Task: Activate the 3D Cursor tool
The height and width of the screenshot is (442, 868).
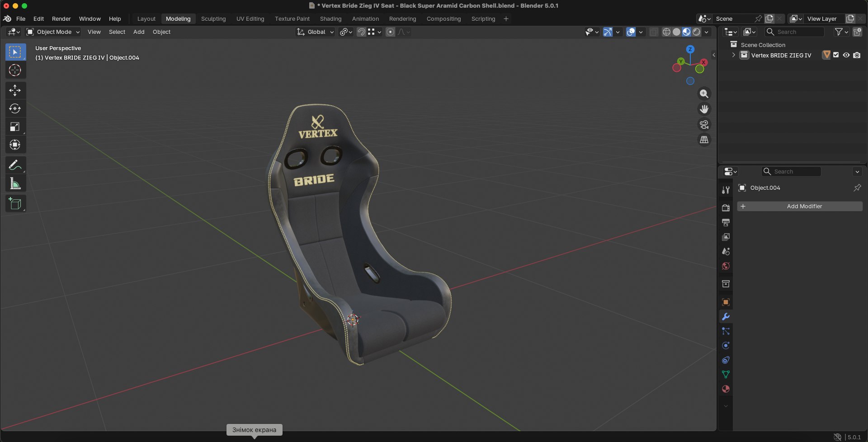Action: pyautogui.click(x=15, y=70)
